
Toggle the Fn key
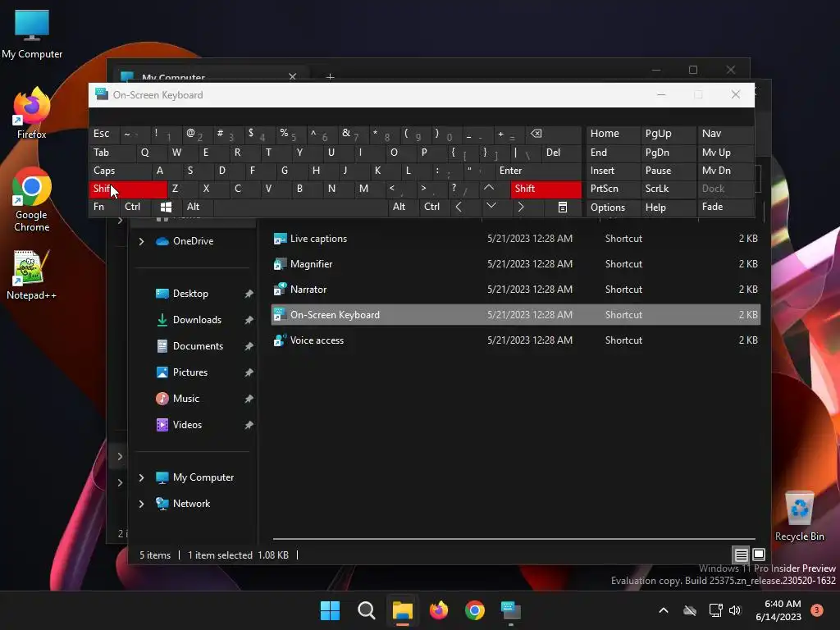click(x=104, y=207)
